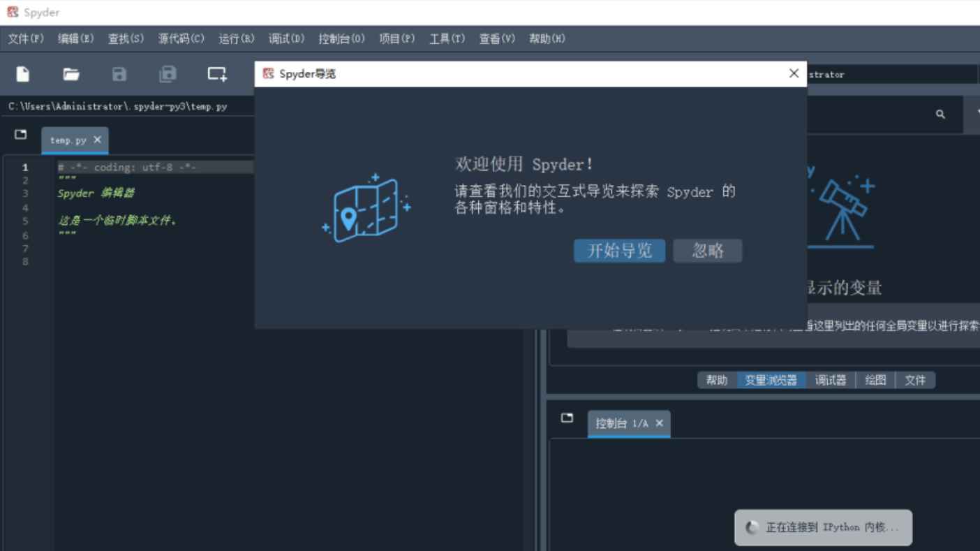
Task: Click the search magnifier icon in the right pane
Action: click(940, 114)
